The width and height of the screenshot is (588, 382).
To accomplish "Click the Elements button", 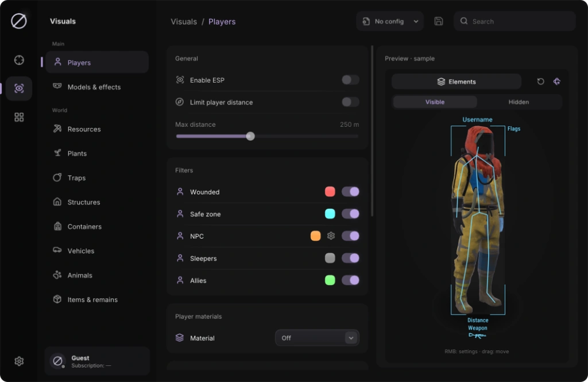I will pyautogui.click(x=457, y=81).
